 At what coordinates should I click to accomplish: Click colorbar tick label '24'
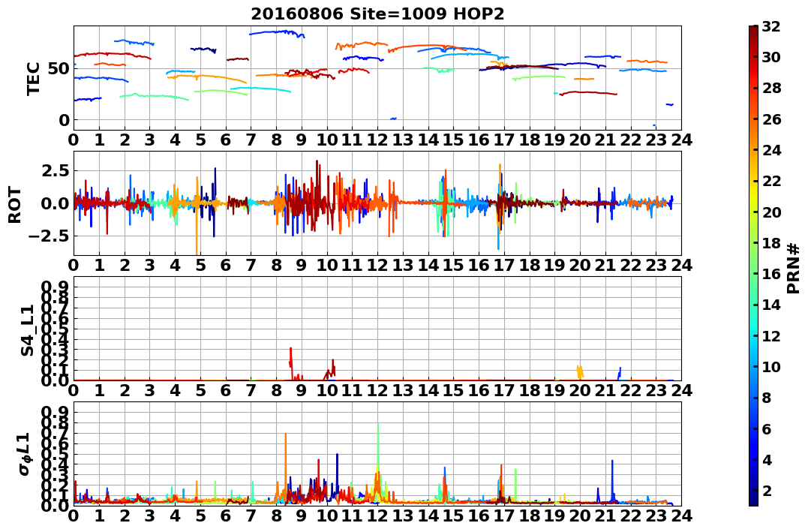pos(771,150)
